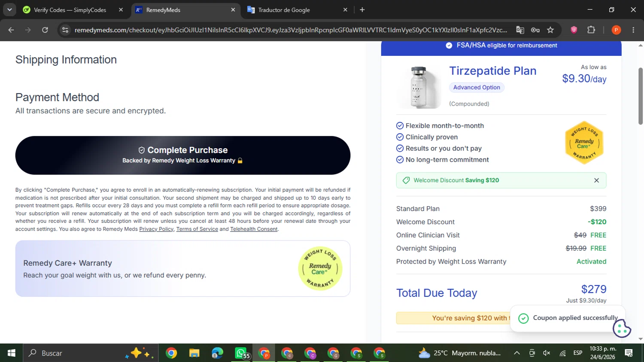Click the green Activated warranty status

[591, 262]
